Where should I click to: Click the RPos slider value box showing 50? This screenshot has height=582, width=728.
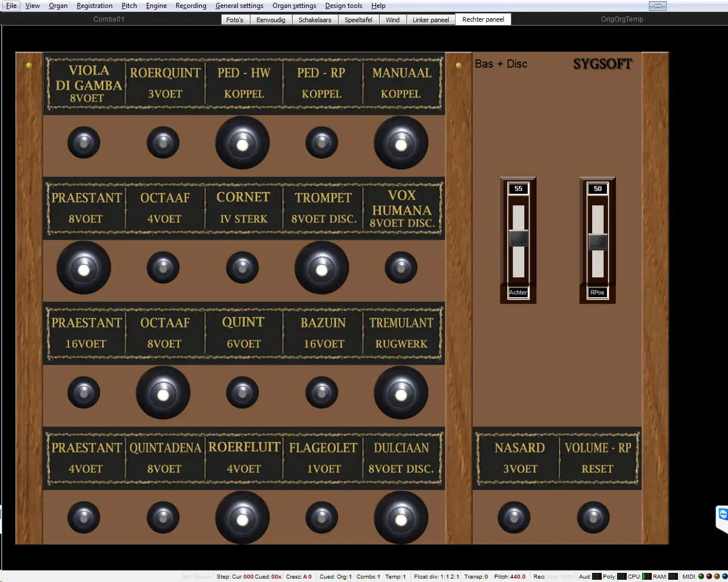(x=597, y=189)
